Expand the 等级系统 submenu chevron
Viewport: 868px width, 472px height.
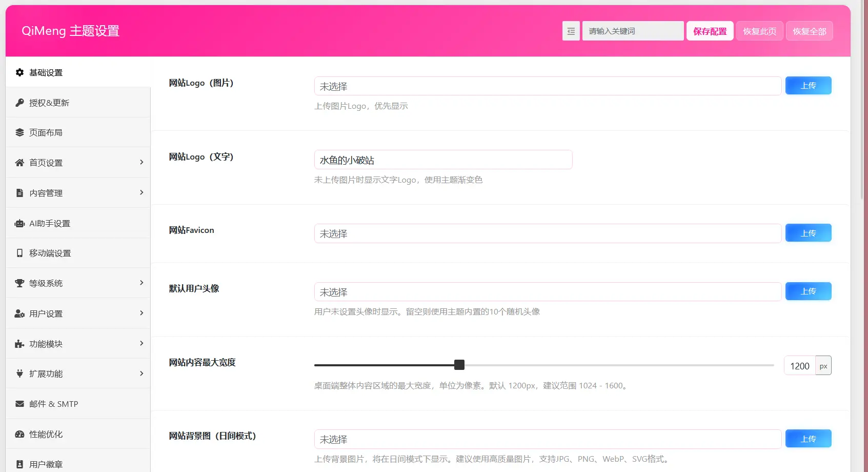[x=142, y=283]
